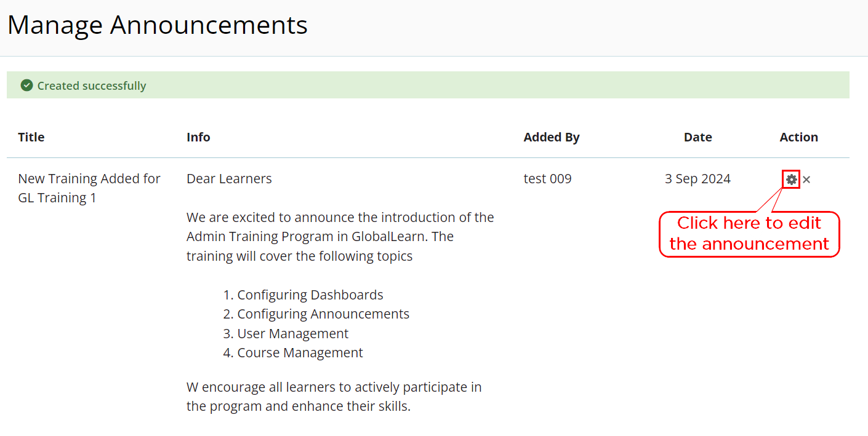The height and width of the screenshot is (436, 868).
Task: Click the closing paragraph encouraging learners
Action: (x=334, y=397)
